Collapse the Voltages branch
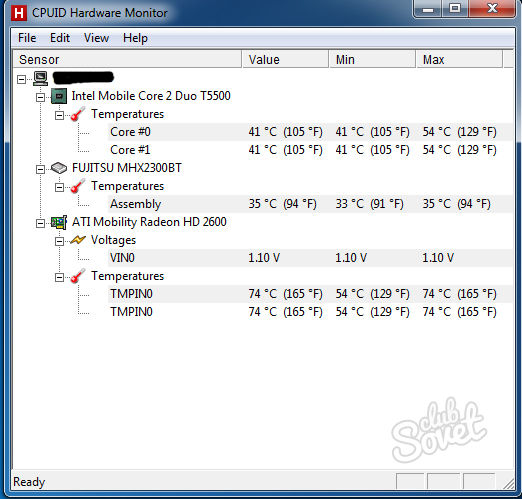The height and width of the screenshot is (499, 522). pos(59,241)
